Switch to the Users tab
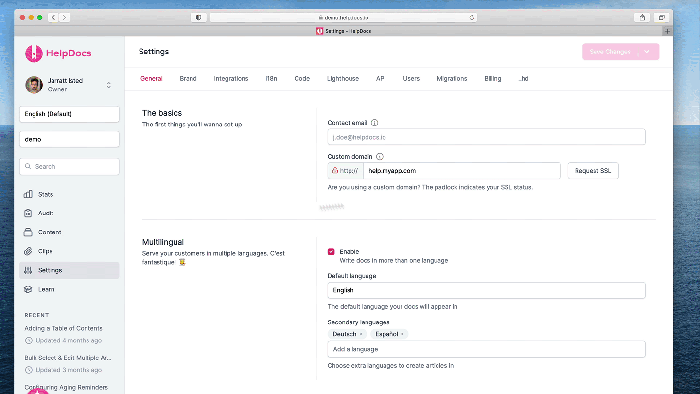700x394 pixels. pyautogui.click(x=411, y=79)
